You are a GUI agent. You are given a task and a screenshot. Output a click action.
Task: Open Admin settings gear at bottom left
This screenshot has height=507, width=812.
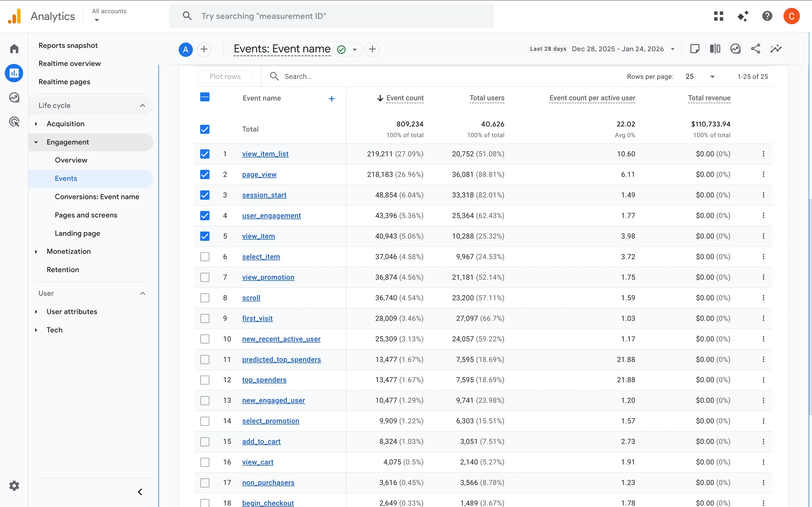[14, 486]
